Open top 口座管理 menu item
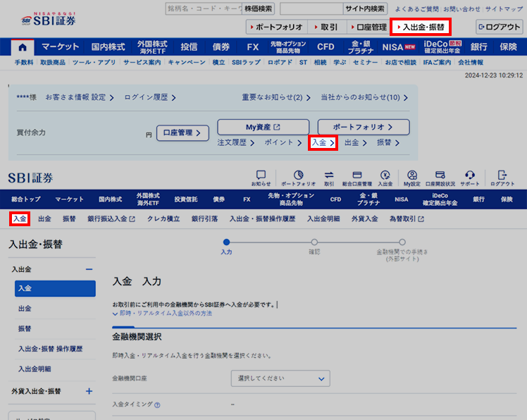 (368, 27)
